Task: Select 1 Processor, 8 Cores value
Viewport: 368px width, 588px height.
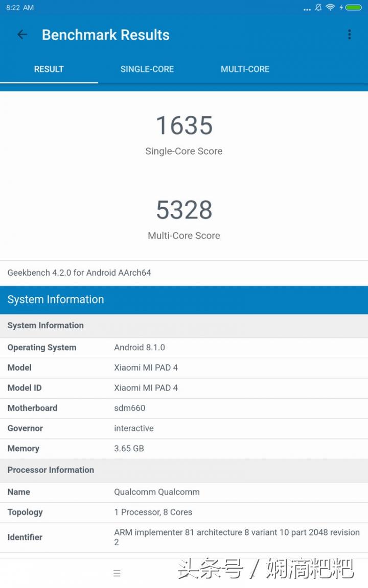Action: (153, 512)
